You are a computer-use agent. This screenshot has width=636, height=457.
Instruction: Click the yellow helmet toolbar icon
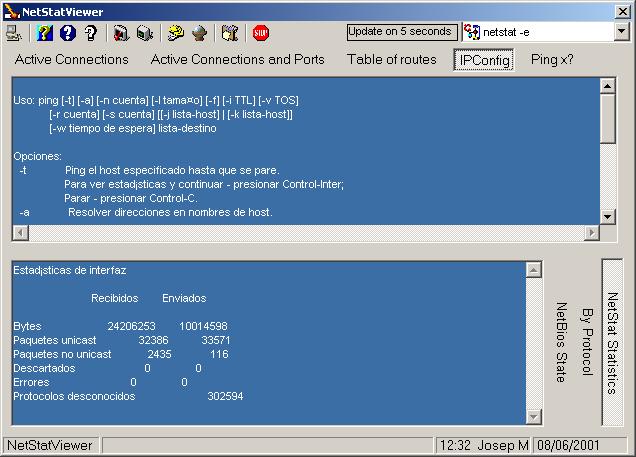(176, 33)
